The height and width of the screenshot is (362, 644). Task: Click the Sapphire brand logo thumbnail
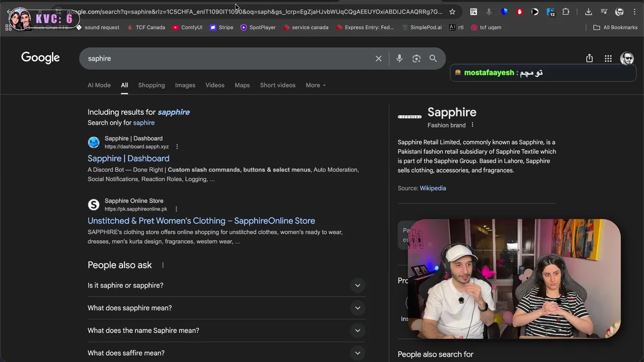pos(410,117)
